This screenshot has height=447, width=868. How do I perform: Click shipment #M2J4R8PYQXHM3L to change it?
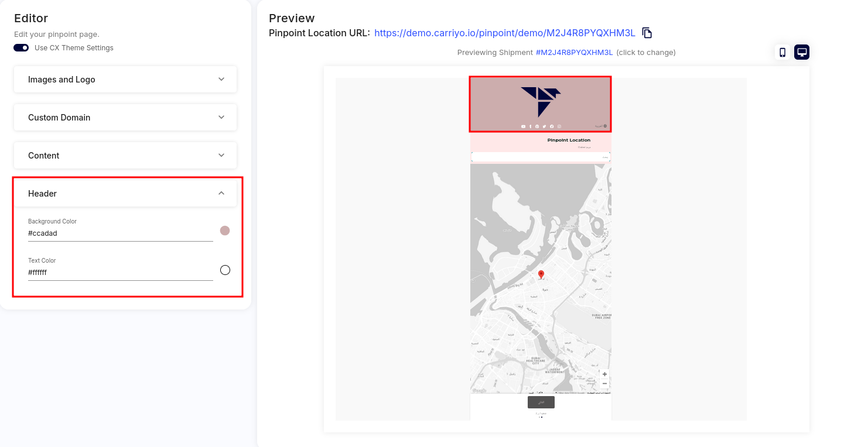[x=574, y=53]
